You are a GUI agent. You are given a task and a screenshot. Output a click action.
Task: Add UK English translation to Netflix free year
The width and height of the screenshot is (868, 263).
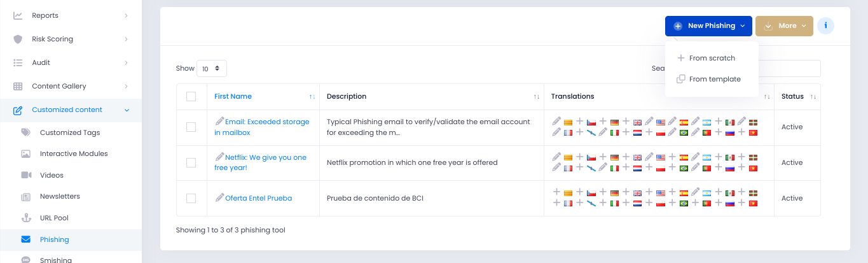click(x=626, y=157)
